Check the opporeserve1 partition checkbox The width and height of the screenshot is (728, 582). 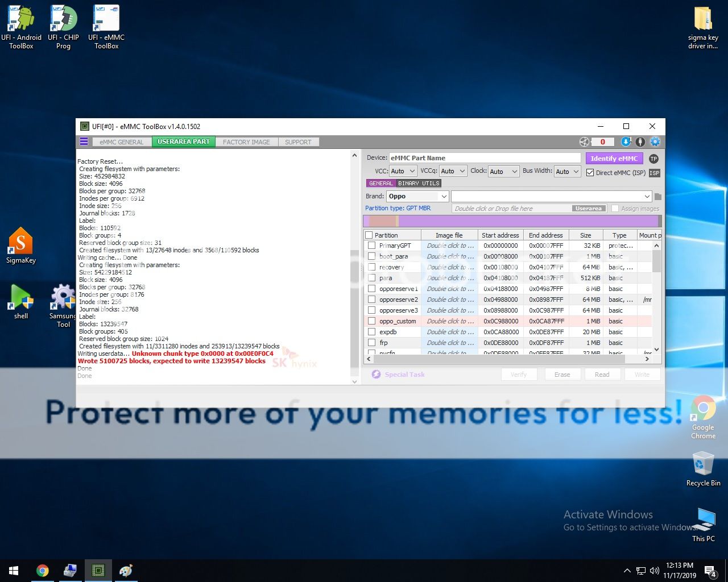click(x=371, y=289)
